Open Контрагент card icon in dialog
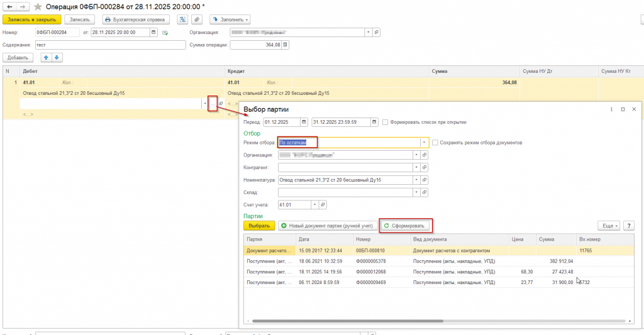The image size is (644, 335). point(425,167)
